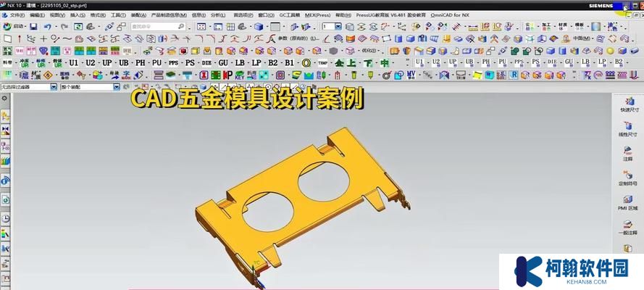Viewport: 644px width, 290px height.
Task: Click the PH toolbar button
Action: pyautogui.click(x=141, y=63)
